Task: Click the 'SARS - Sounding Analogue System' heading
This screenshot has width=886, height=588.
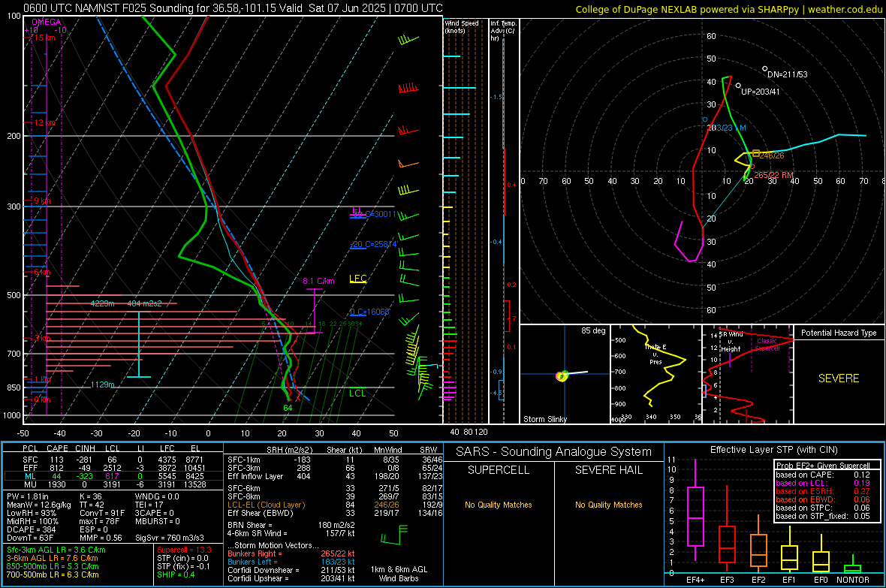Action: [554, 452]
